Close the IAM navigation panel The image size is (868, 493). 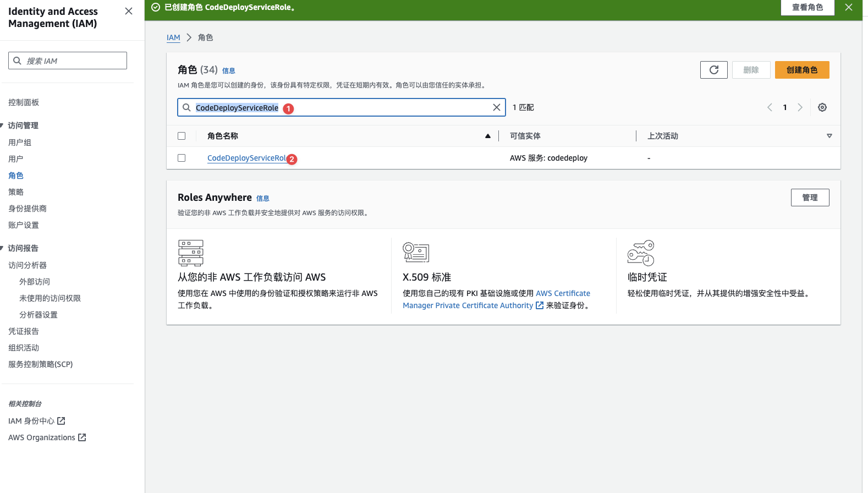pos(129,11)
